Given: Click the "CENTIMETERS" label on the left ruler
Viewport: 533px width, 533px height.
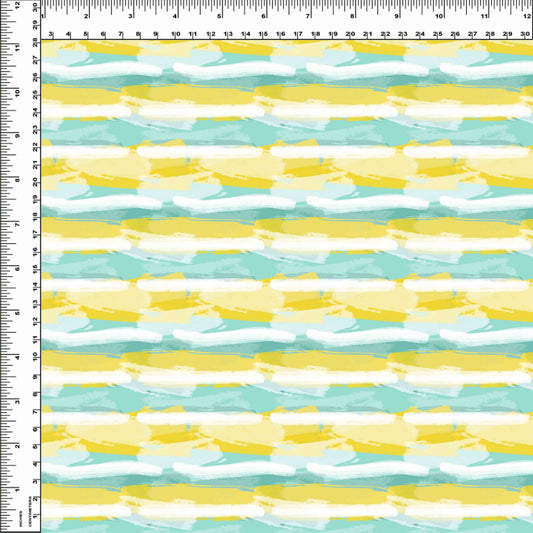Looking at the screenshot, I should tap(30, 511).
